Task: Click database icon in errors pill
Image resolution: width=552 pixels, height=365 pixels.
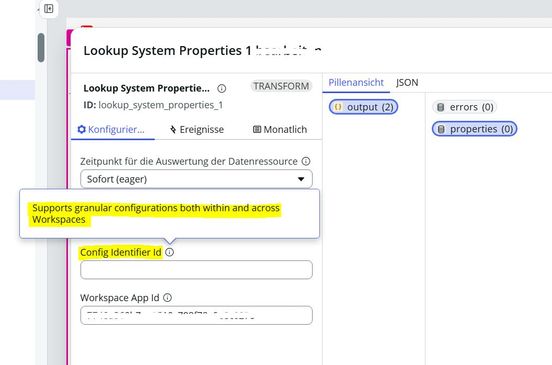Action: point(440,107)
